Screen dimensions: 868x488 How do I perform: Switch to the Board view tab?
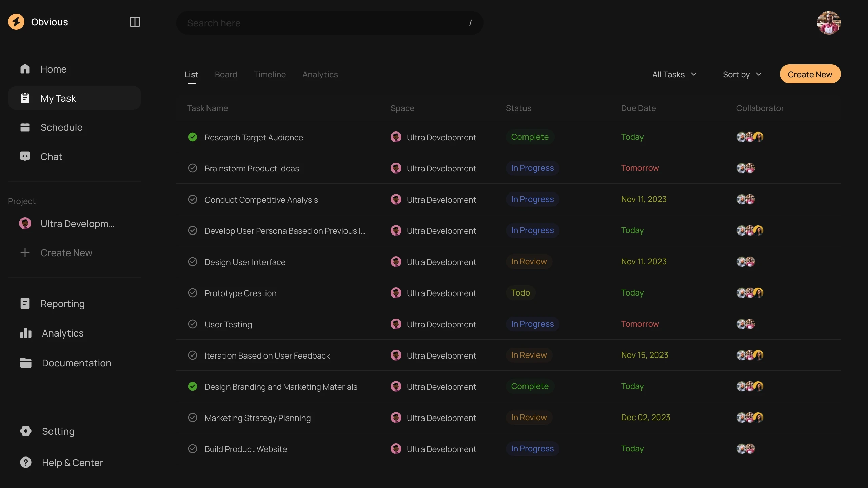tap(225, 73)
